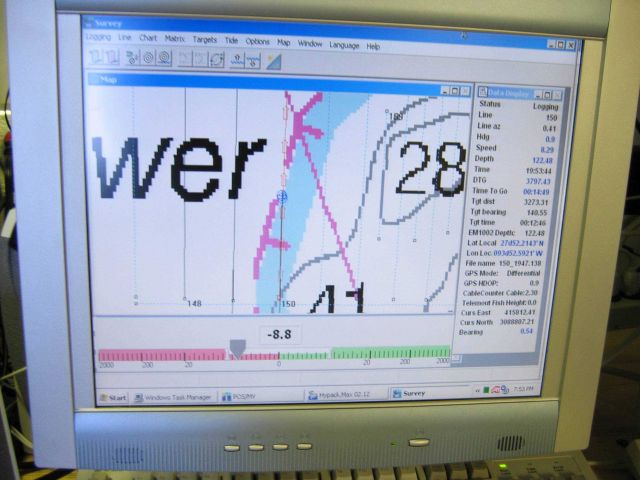Click the red left side of off-track bar
This screenshot has width=640, height=480.
point(162,354)
